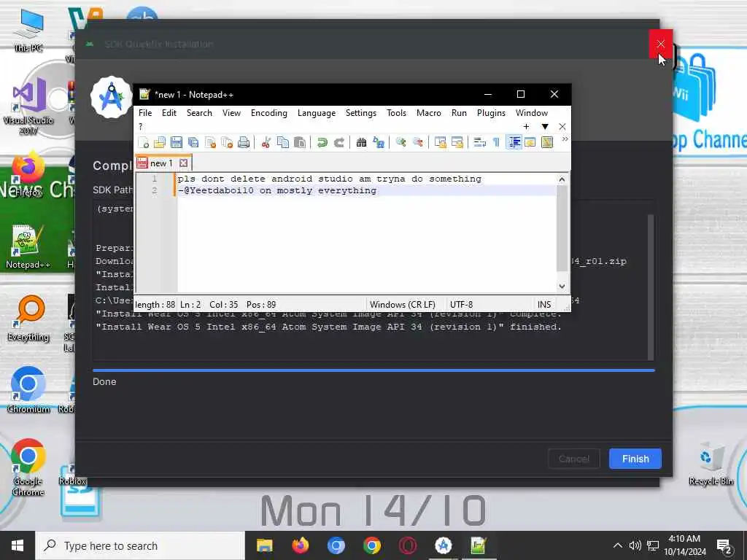Open the Settings menu
This screenshot has height=560, width=747.
(x=360, y=113)
